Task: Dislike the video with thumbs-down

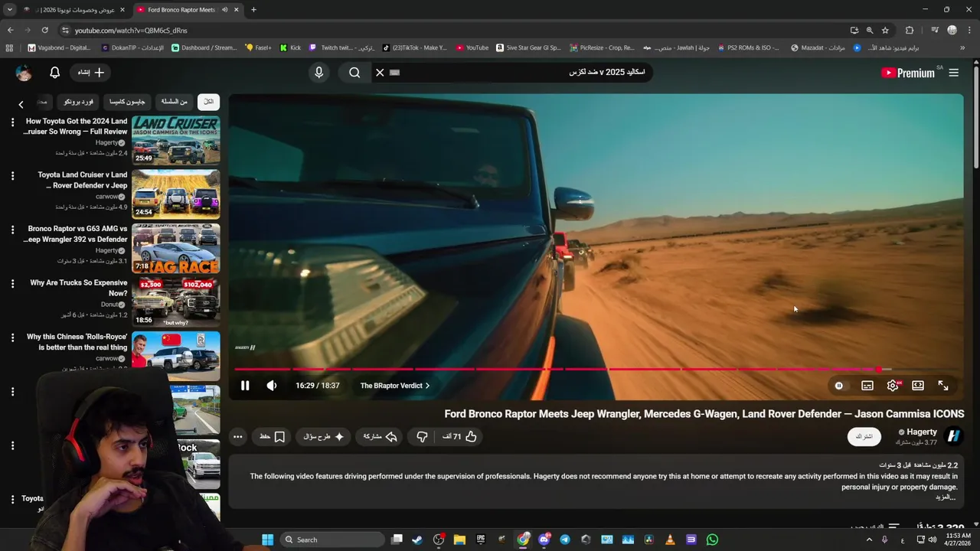Action: [422, 436]
